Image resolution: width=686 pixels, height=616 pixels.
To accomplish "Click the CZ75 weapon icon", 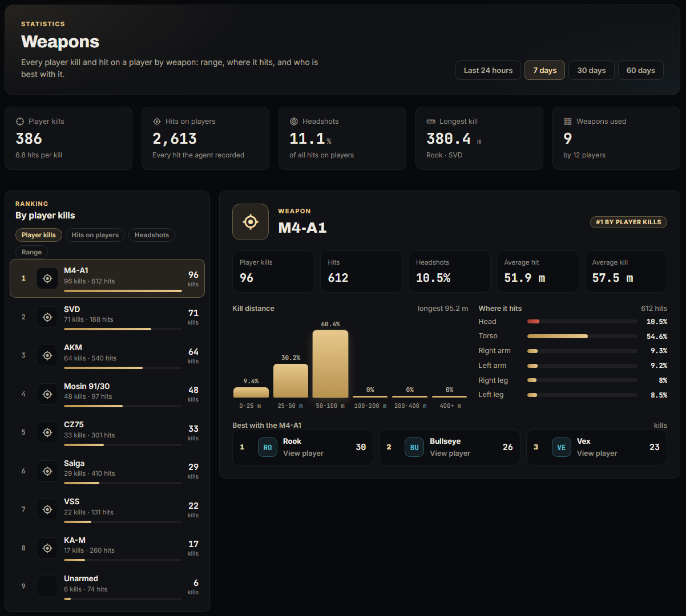I will (x=47, y=432).
